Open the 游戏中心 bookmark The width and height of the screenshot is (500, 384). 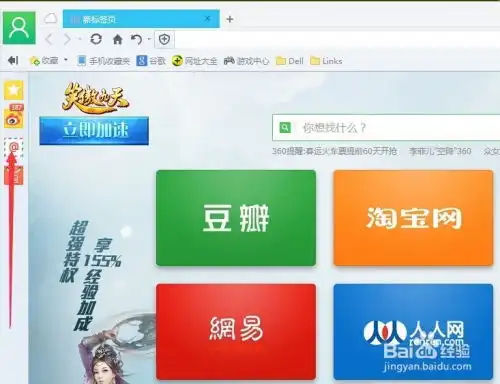coord(246,61)
